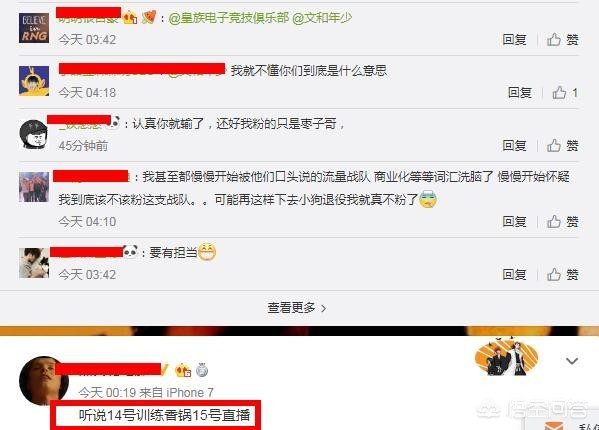The height and width of the screenshot is (430, 599).
Task: Like the comment posted 今天 03:42 mentioning 皇族电子竞技俱乐部
Action: pyautogui.click(x=562, y=39)
